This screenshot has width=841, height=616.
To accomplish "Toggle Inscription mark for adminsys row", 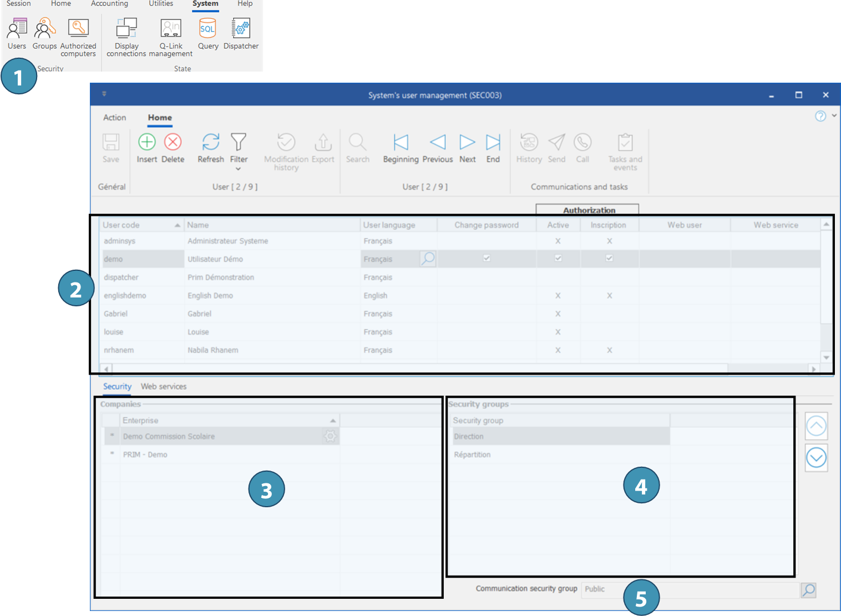I will (609, 241).
